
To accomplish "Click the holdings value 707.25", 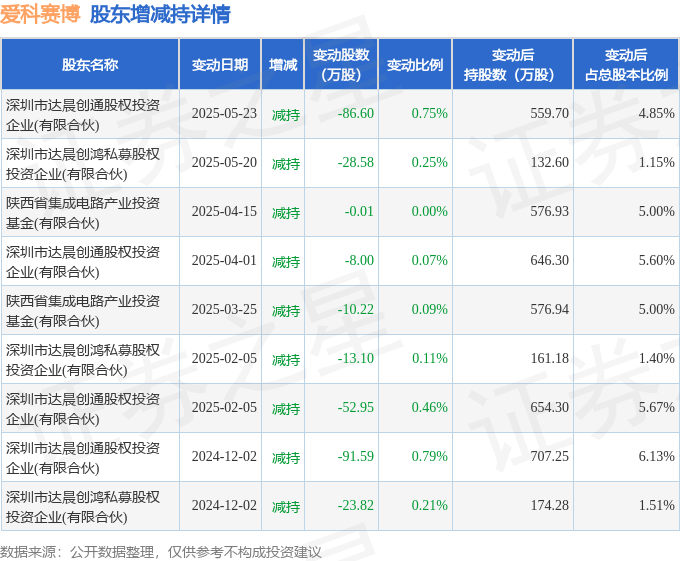I will tap(549, 457).
